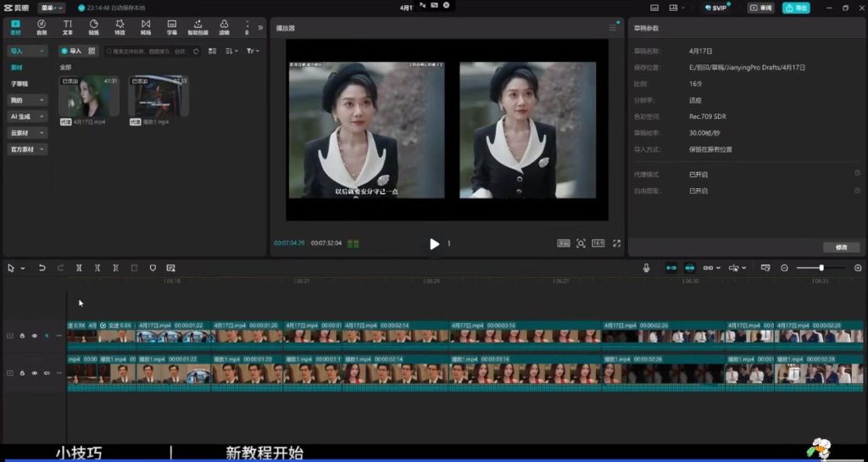Select the 4月17日.mp4 media thumbnail

tap(89, 97)
